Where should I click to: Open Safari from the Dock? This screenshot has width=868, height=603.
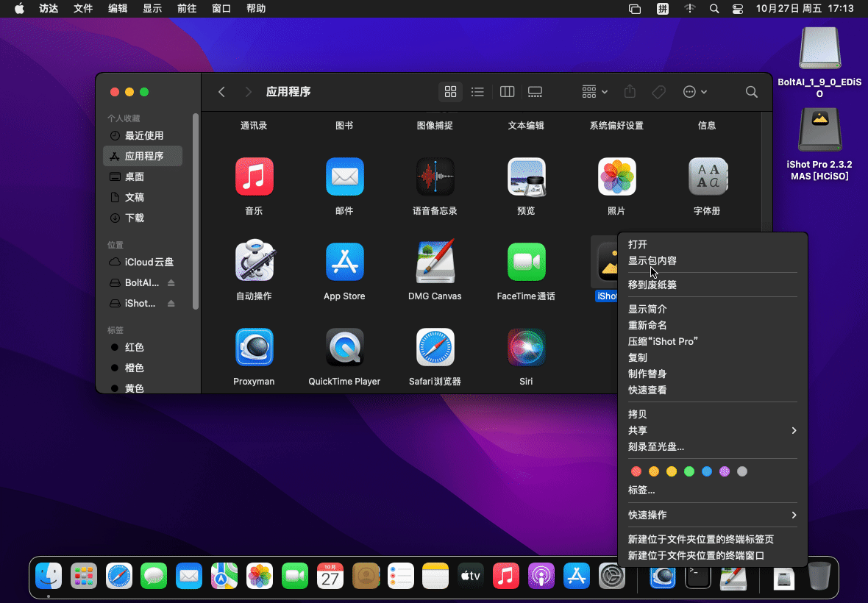pyautogui.click(x=119, y=577)
